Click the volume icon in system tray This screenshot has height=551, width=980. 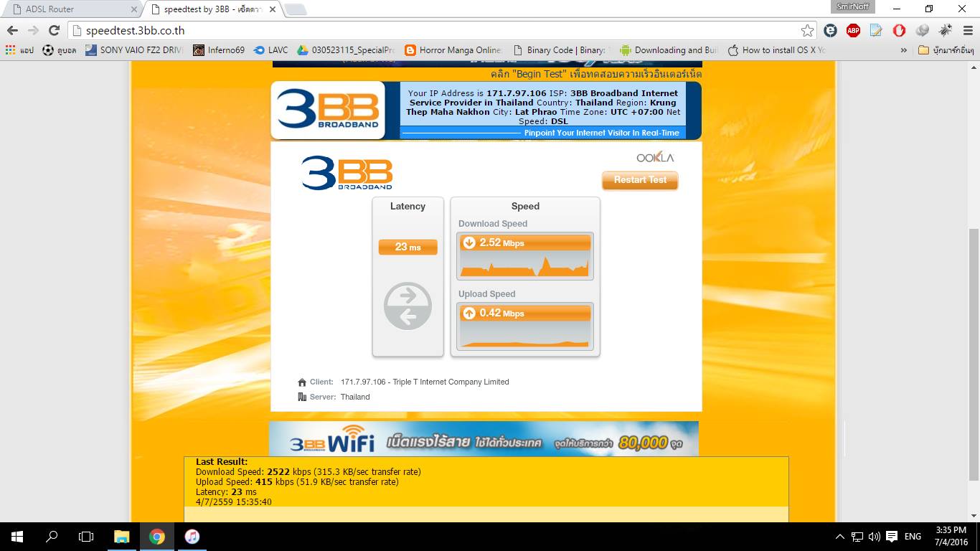(874, 537)
